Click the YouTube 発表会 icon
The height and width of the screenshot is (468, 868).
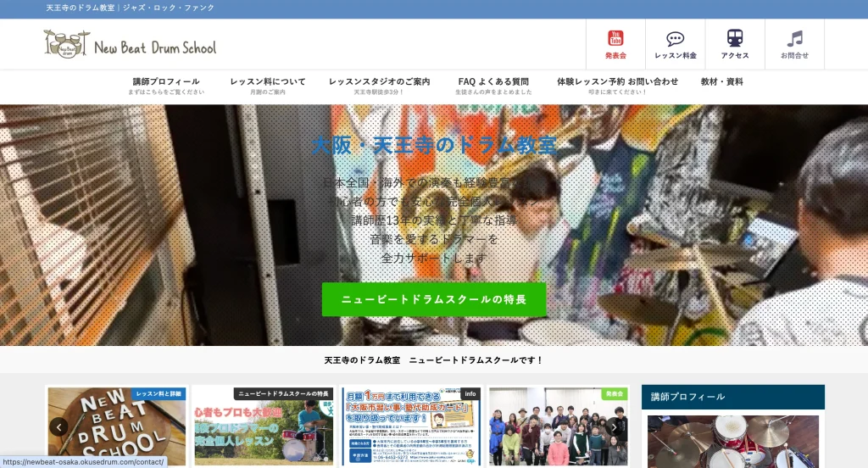coord(615,44)
